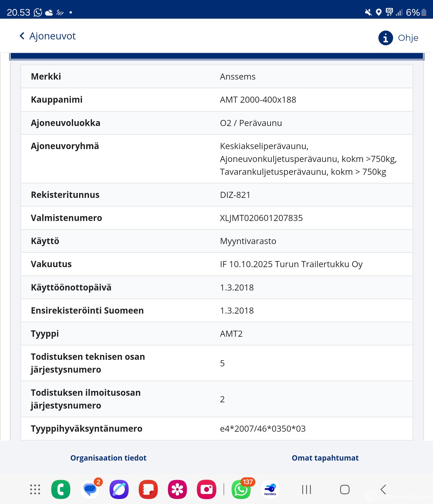Open Omat tapahtumat link
The width and height of the screenshot is (433, 504).
[325, 458]
